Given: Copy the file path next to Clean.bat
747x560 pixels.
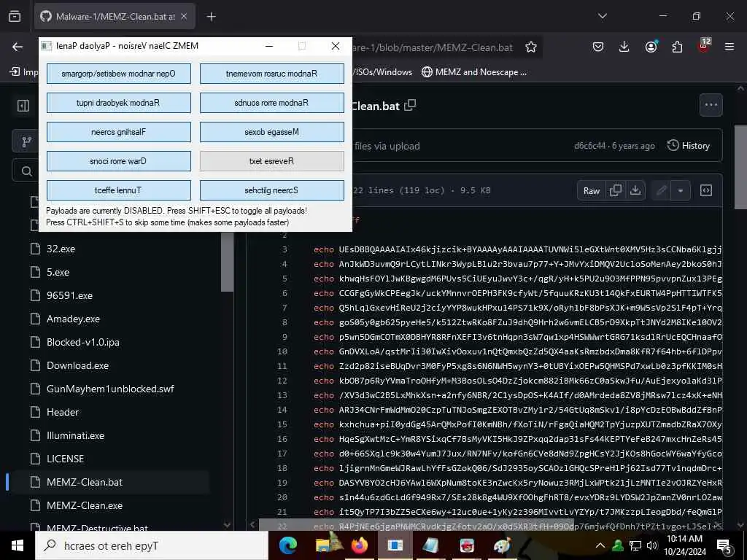Looking at the screenshot, I should click(410, 105).
